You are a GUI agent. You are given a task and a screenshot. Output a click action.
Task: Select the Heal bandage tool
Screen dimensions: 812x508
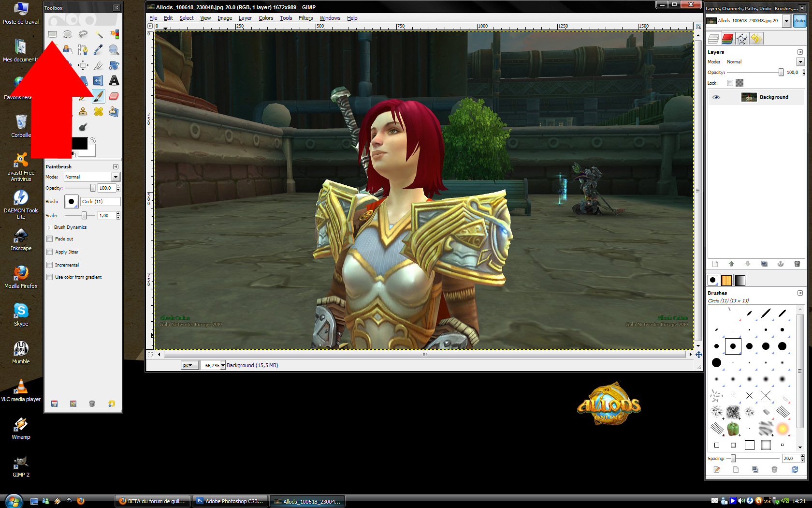tap(99, 112)
